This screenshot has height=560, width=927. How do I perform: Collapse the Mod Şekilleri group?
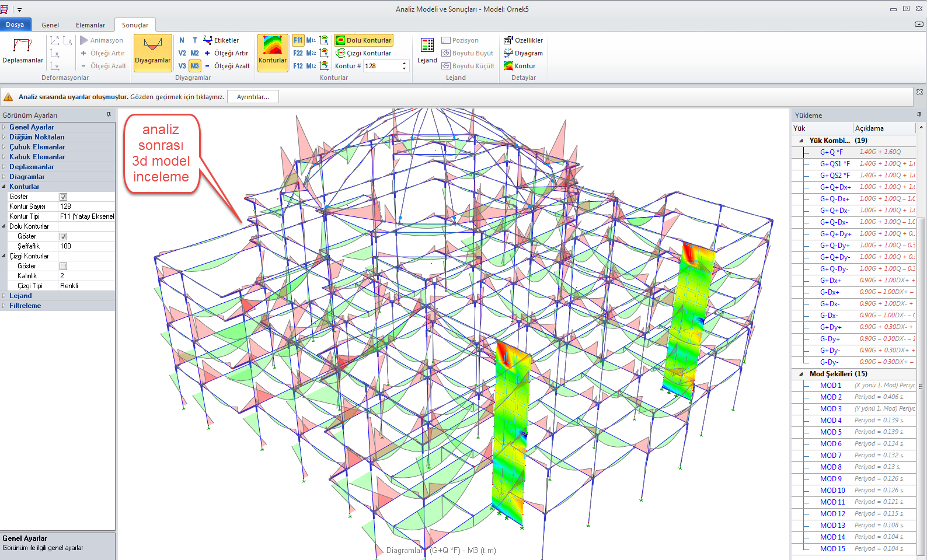tap(800, 374)
